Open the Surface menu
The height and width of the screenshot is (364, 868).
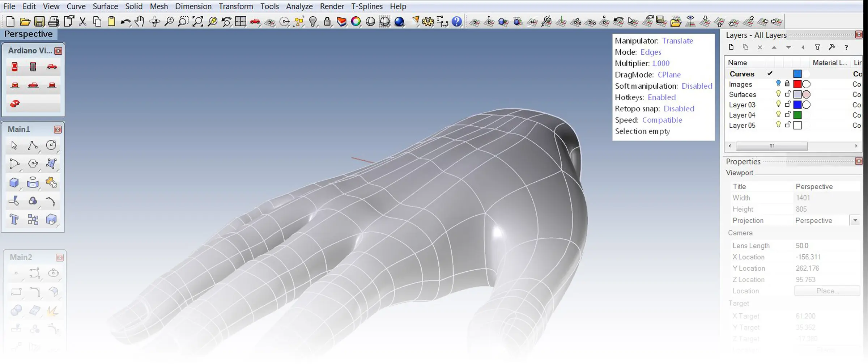click(105, 7)
